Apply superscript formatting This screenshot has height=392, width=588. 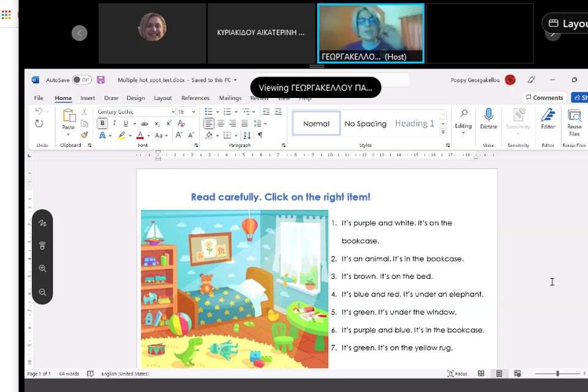(x=169, y=123)
